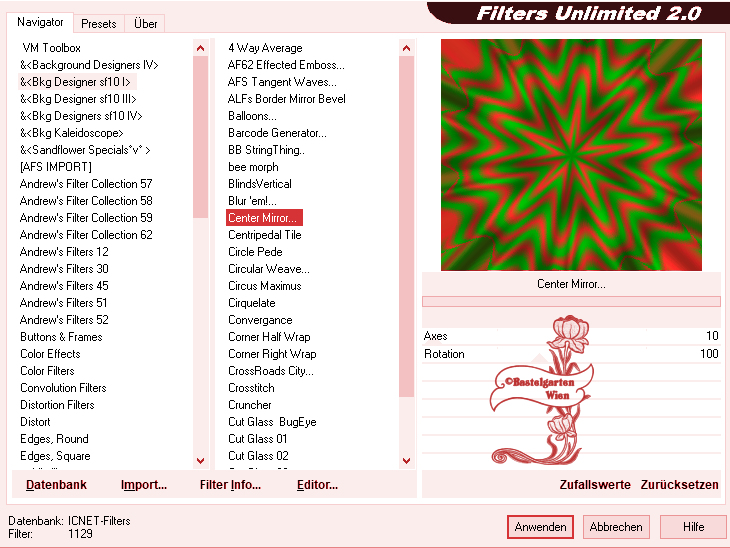Click Datenbank button
Screen dimensions: 730x548
pos(56,485)
